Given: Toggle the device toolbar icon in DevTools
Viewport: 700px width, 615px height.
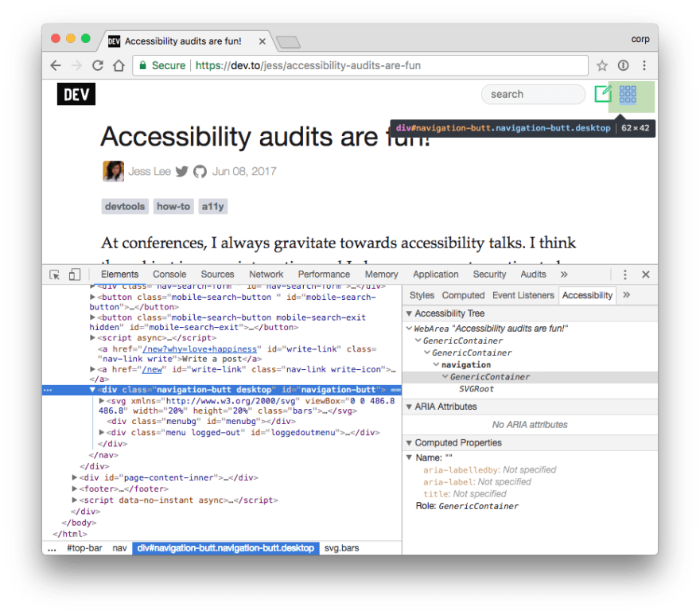Looking at the screenshot, I should tap(75, 274).
